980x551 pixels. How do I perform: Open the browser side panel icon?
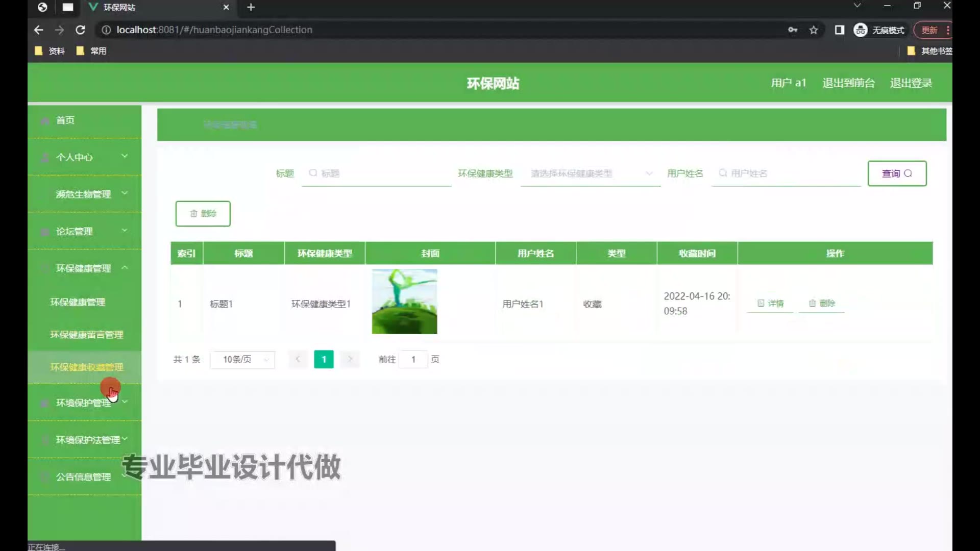[839, 30]
